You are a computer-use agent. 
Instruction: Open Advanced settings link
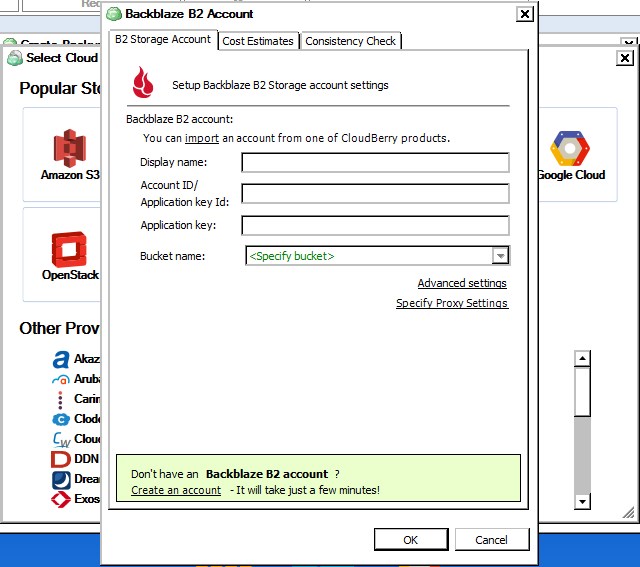(462, 283)
